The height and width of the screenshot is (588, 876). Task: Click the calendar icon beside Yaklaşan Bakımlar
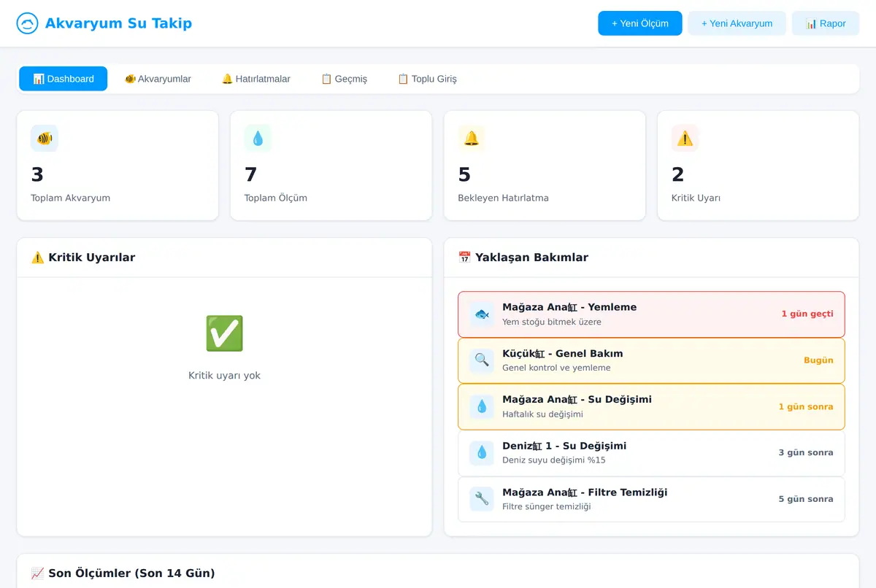pos(464,258)
